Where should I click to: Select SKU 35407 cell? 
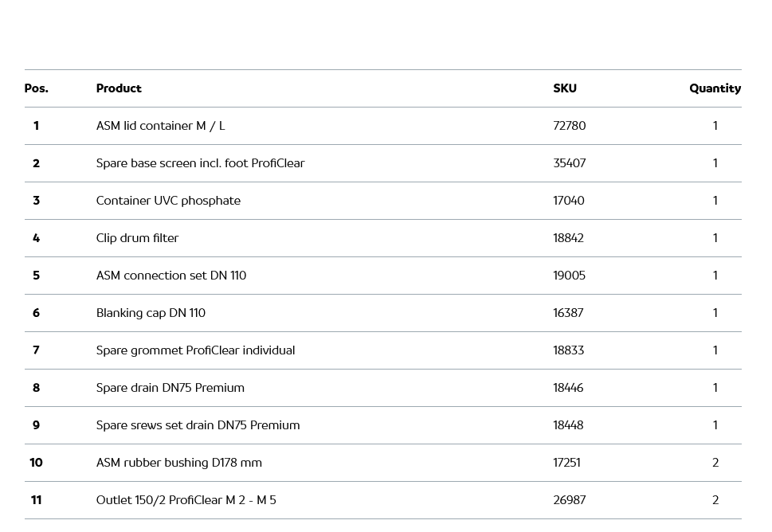pyautogui.click(x=569, y=163)
